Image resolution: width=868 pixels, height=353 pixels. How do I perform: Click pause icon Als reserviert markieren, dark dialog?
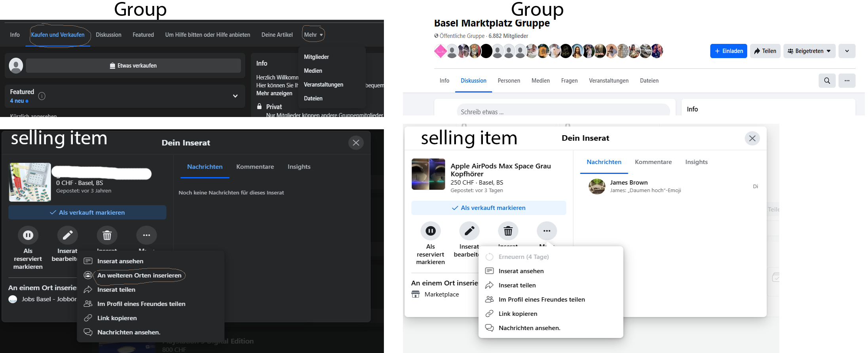tap(28, 235)
